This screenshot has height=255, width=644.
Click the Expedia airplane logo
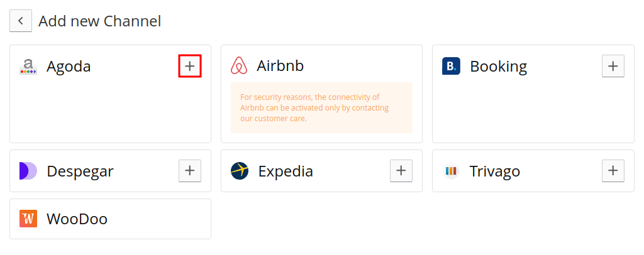click(x=240, y=171)
